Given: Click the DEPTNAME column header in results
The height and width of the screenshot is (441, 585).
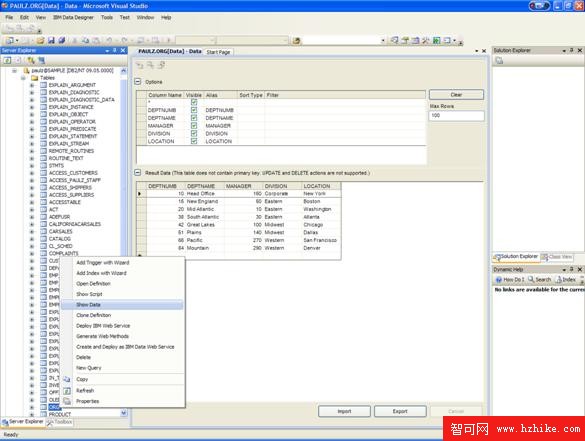Looking at the screenshot, I should (x=204, y=186).
